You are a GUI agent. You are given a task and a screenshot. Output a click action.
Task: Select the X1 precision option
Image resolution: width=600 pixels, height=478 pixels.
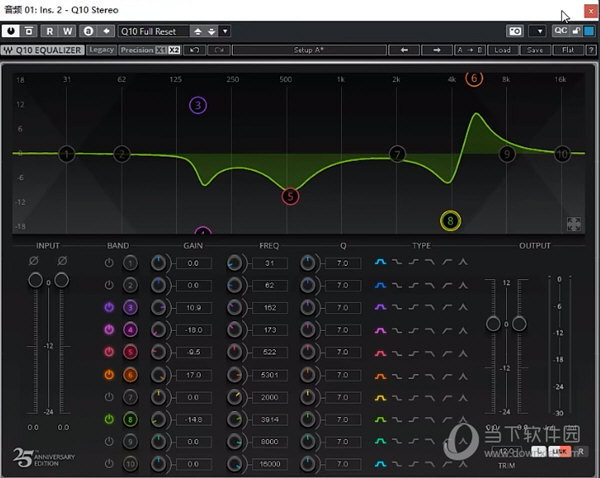[161, 50]
